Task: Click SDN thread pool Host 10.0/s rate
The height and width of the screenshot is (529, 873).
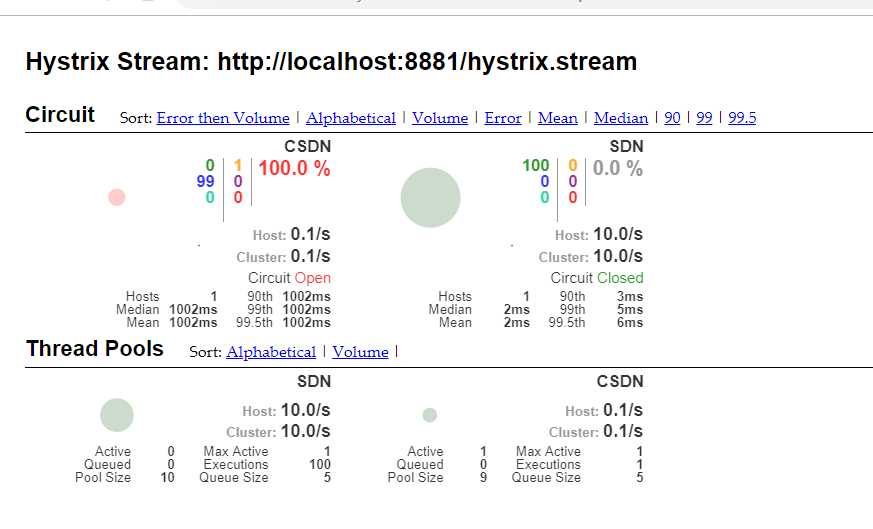Action: 306,410
